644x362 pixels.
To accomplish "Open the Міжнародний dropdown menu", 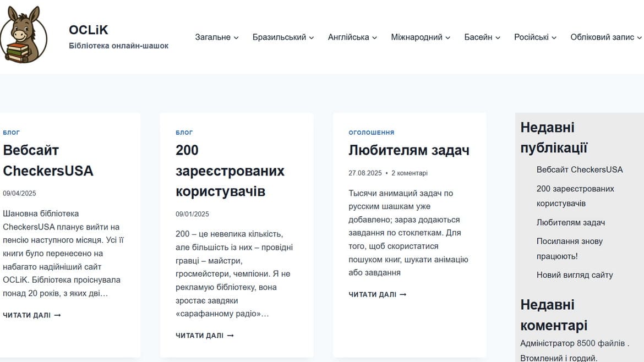I will 420,37.
